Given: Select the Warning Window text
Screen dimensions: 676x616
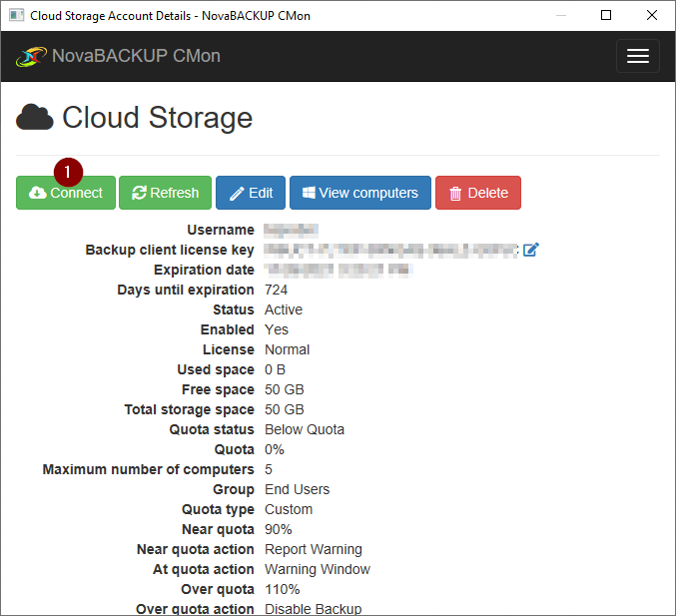Looking at the screenshot, I should (318, 569).
